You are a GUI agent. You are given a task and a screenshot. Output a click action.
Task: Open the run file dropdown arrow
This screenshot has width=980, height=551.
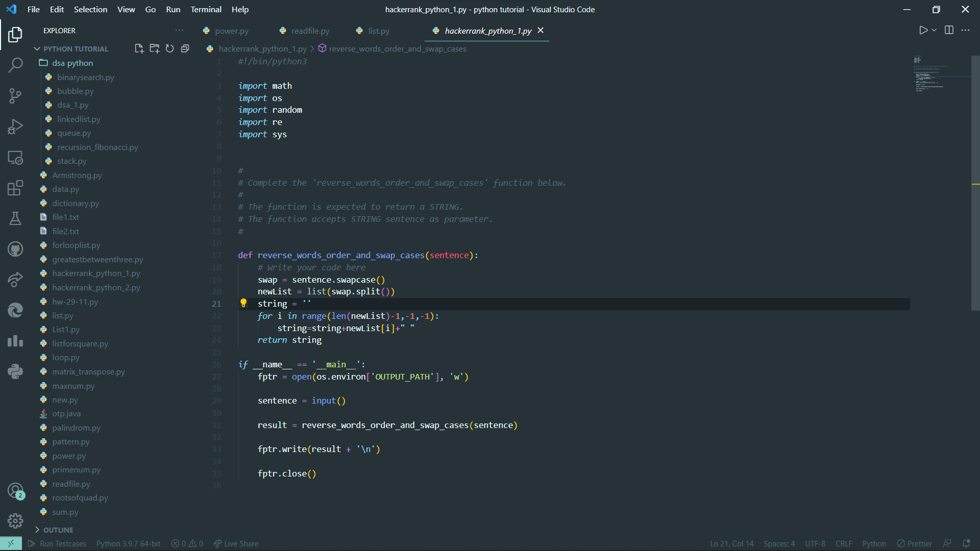pyautogui.click(x=934, y=30)
